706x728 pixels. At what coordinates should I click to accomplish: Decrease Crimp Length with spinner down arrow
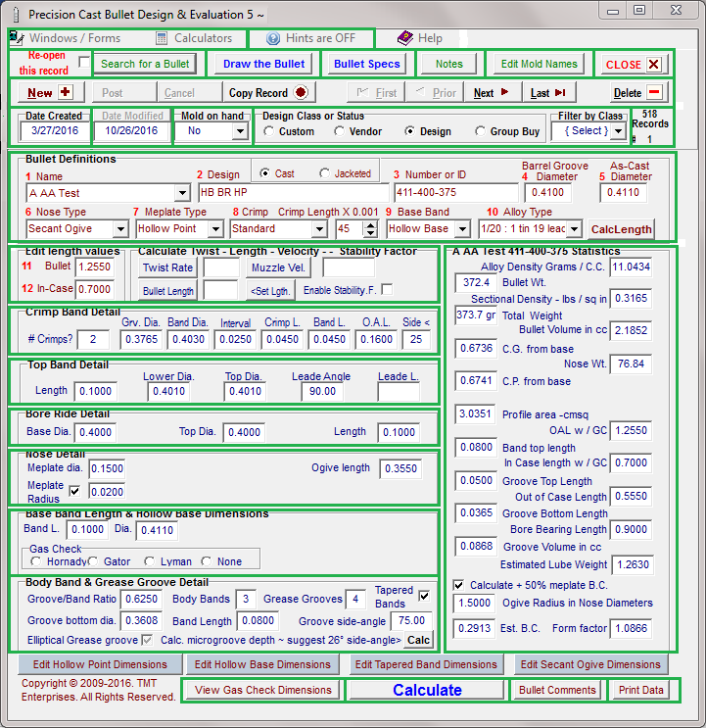point(370,232)
